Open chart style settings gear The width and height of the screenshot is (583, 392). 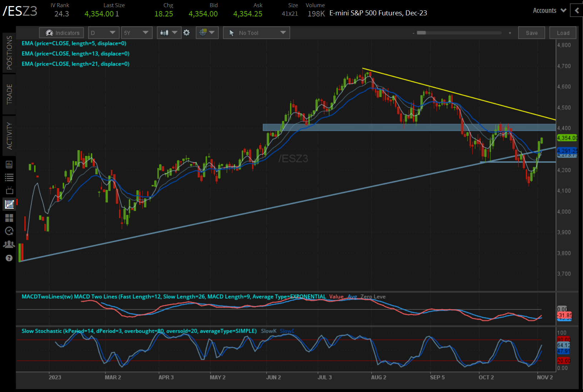[x=186, y=33]
